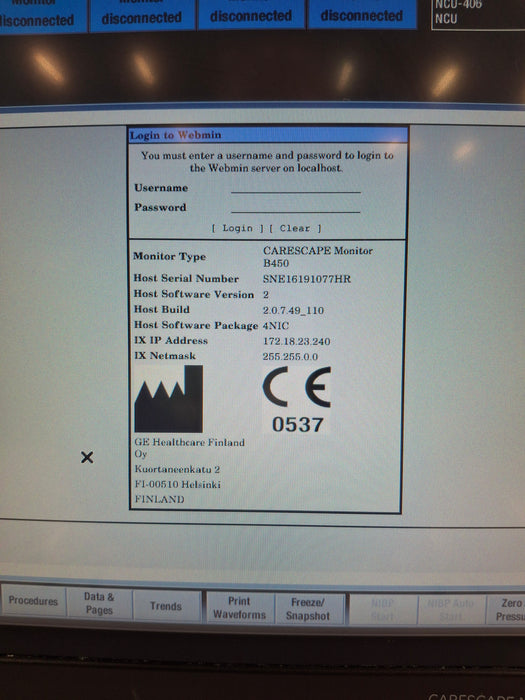The height and width of the screenshot is (700, 525).
Task: Select IX Netmask value 255.255.0.0
Action: 290,357
